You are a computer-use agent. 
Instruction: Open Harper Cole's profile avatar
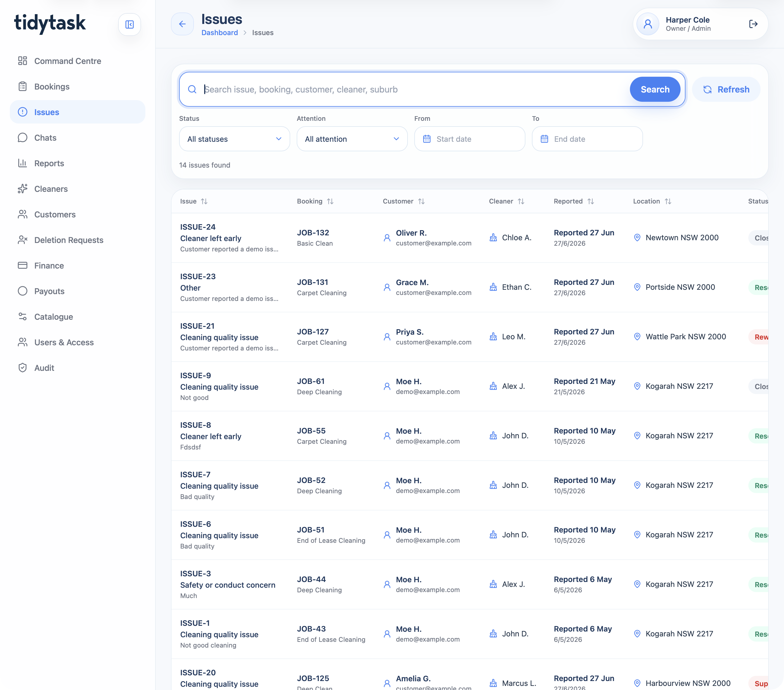tap(647, 24)
